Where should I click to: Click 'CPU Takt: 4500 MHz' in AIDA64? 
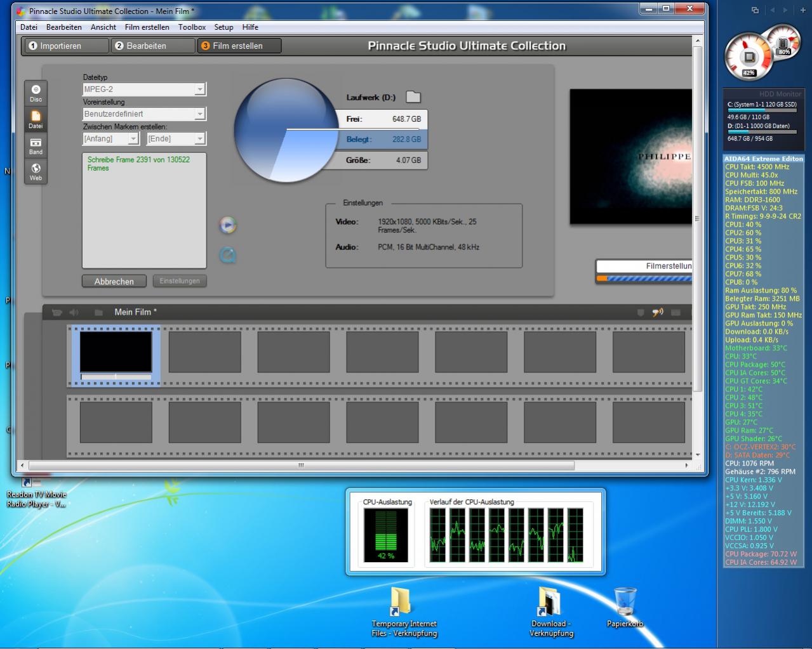757,167
